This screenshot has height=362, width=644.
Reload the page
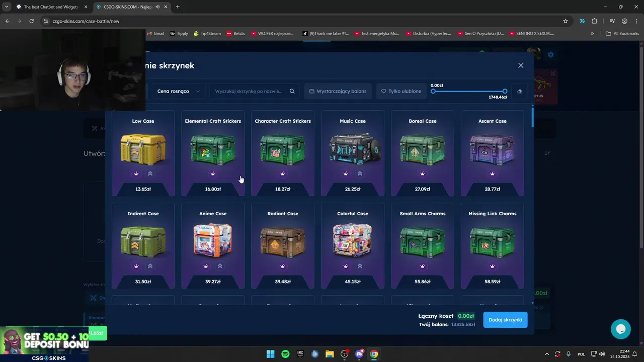tap(31, 21)
